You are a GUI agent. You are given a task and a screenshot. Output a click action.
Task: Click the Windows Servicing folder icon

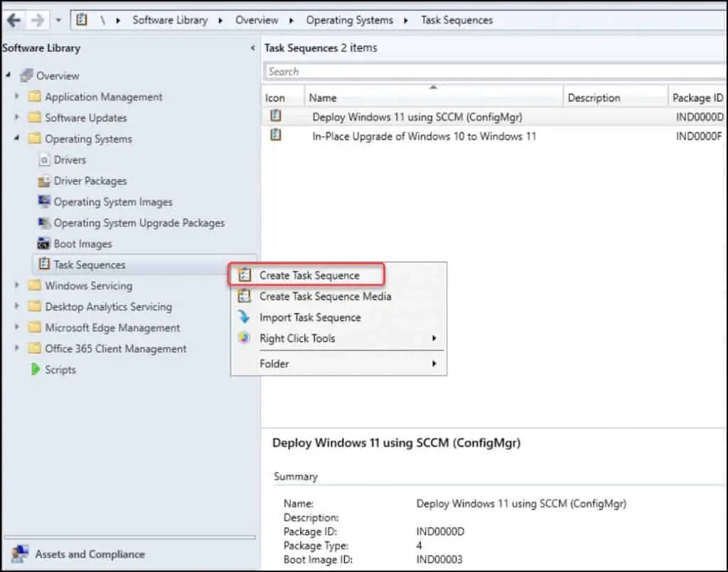tap(34, 286)
